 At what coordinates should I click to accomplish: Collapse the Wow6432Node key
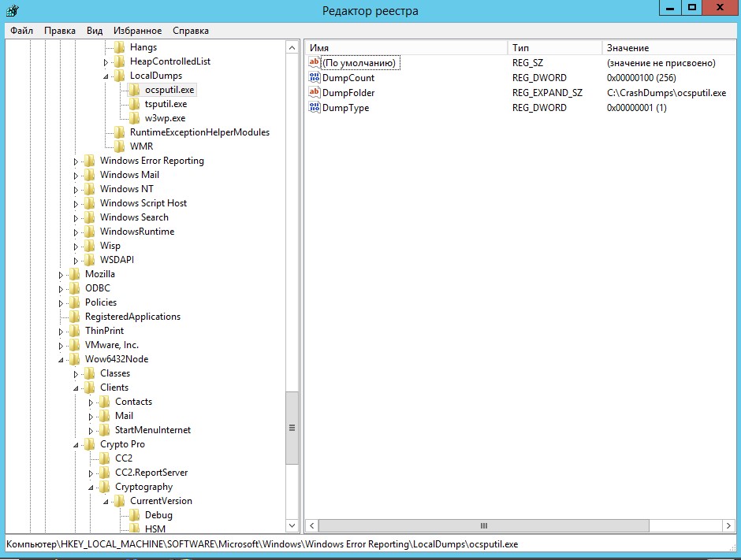(x=61, y=360)
